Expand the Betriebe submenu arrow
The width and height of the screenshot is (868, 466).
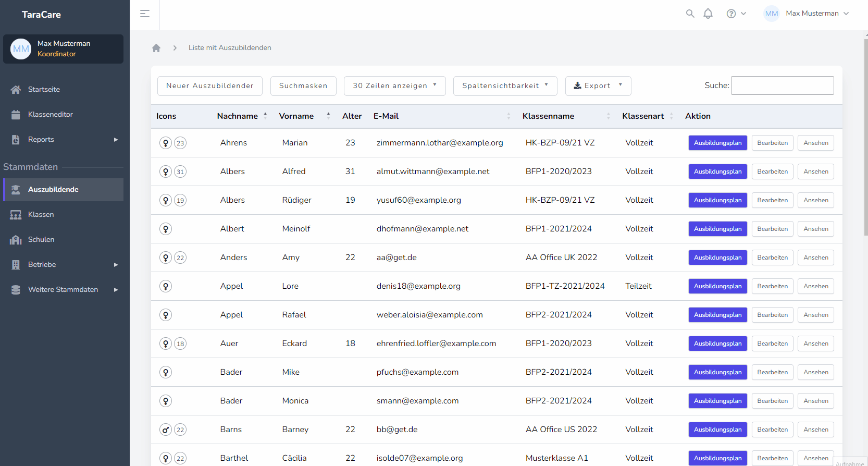point(116,265)
